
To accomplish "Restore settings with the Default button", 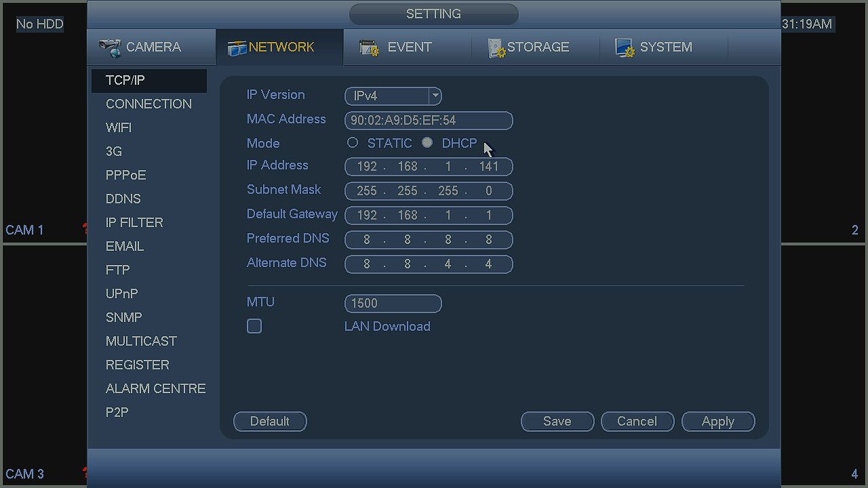I will click(270, 421).
